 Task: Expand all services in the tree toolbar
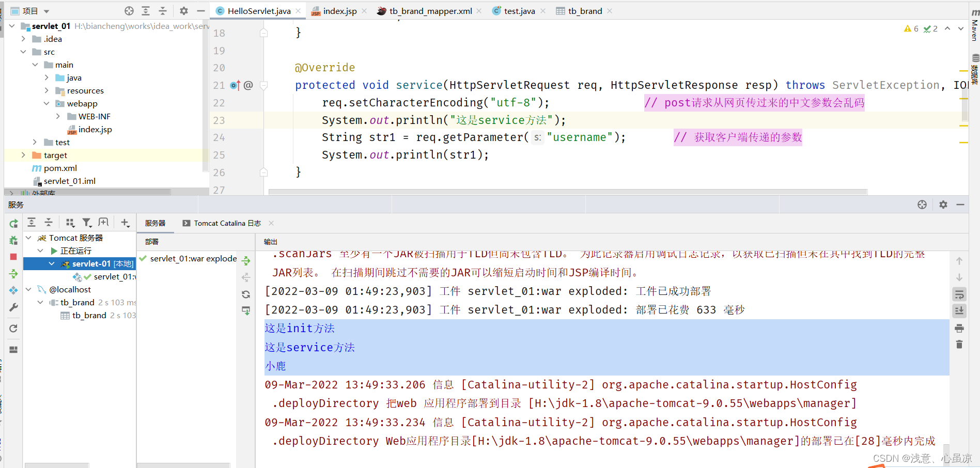(x=32, y=222)
